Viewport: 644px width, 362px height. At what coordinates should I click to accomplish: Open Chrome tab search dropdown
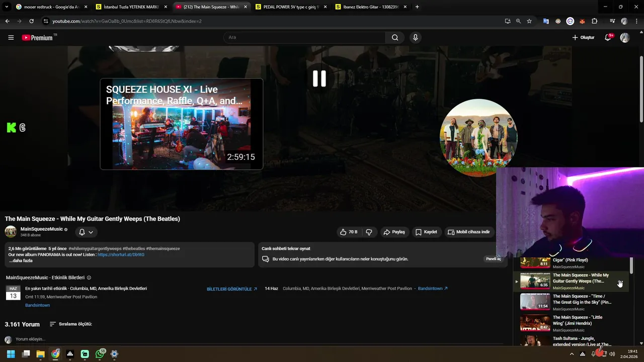(x=6, y=7)
